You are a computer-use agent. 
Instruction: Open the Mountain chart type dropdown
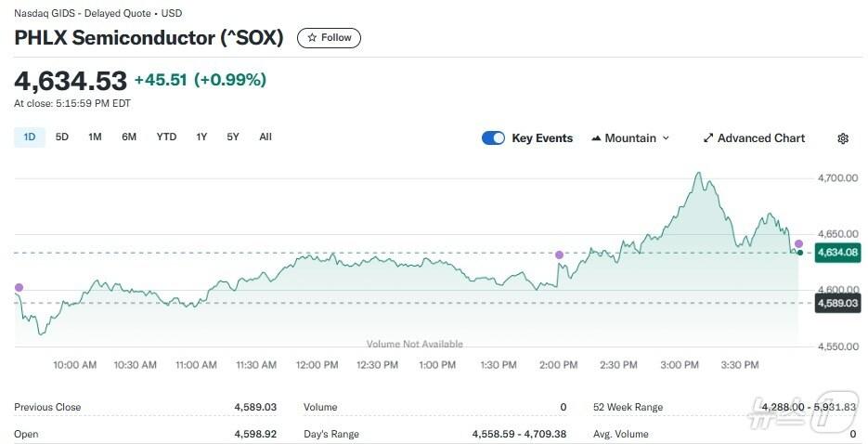(x=630, y=138)
